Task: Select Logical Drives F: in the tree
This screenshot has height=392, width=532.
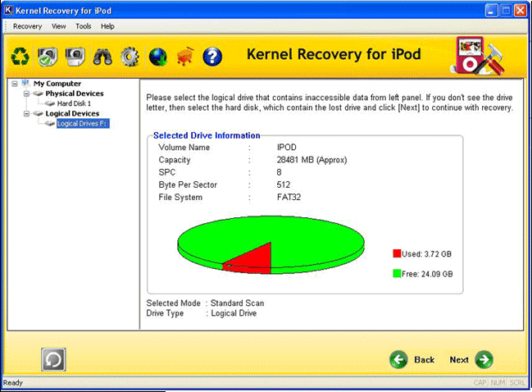Action: click(x=83, y=124)
